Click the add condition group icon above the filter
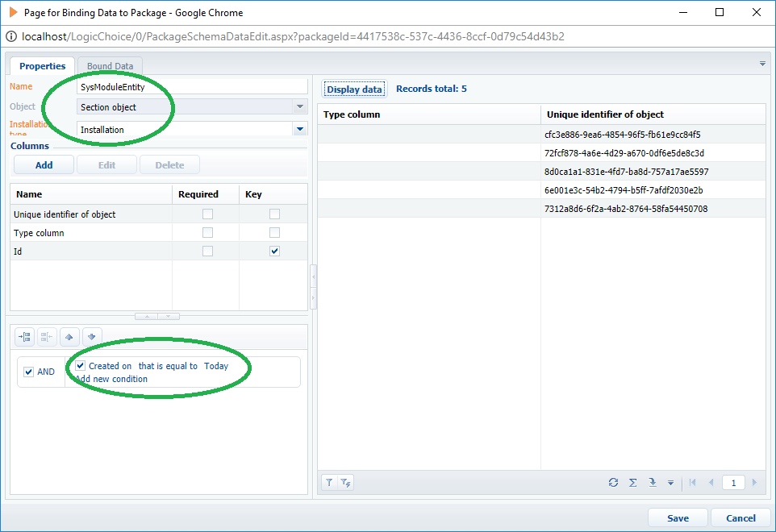Screen dimensions: 776x532 [x=24, y=336]
